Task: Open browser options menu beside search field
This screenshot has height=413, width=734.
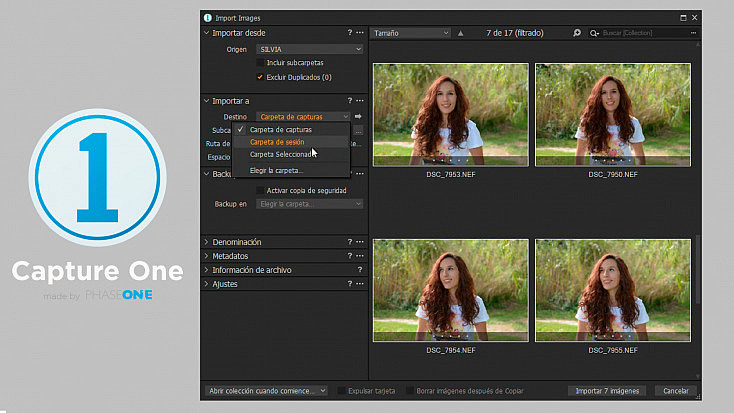Action: click(693, 33)
